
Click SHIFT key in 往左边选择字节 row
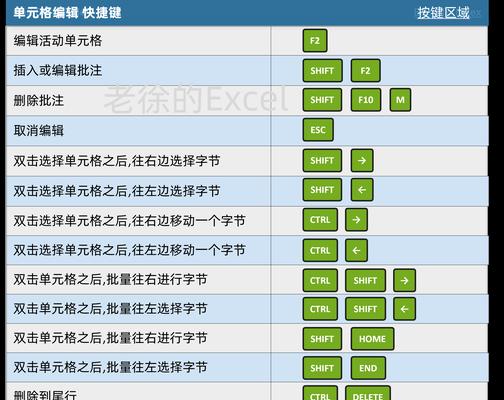(322, 190)
